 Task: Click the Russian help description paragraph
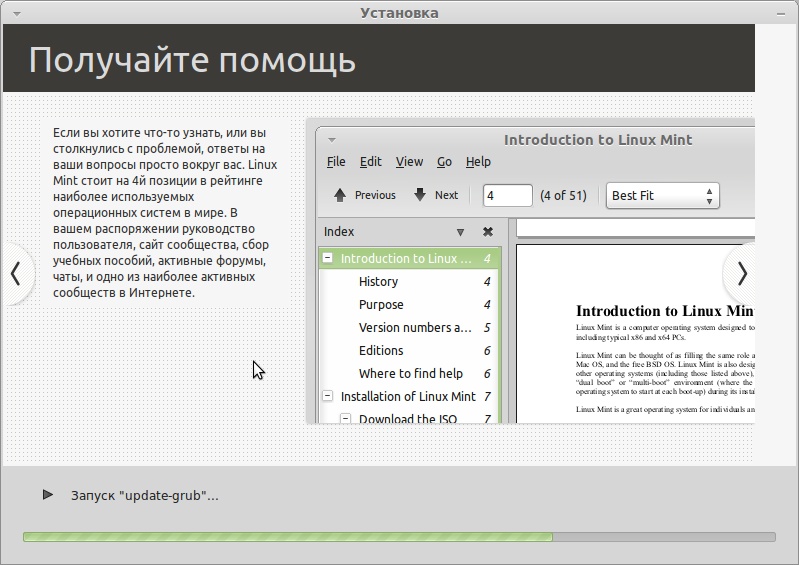165,212
